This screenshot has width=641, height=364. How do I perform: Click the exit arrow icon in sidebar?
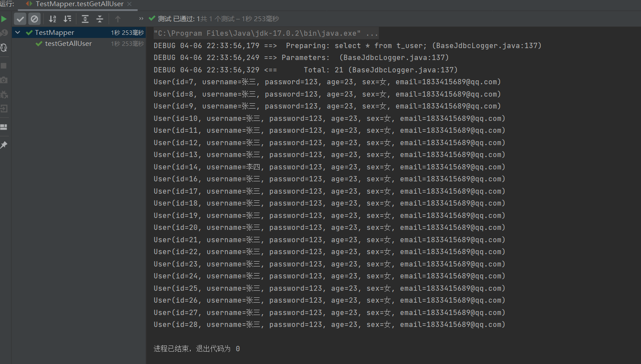pos(4,109)
